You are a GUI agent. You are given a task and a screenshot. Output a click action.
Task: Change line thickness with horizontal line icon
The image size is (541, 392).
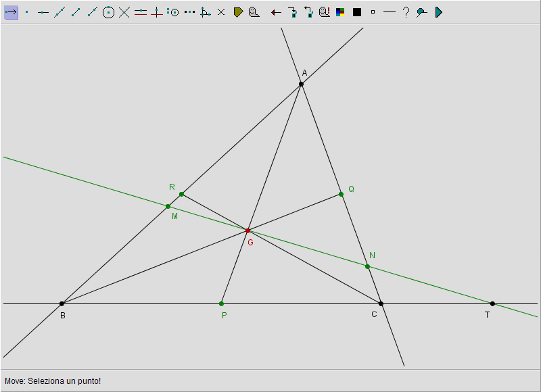point(390,12)
